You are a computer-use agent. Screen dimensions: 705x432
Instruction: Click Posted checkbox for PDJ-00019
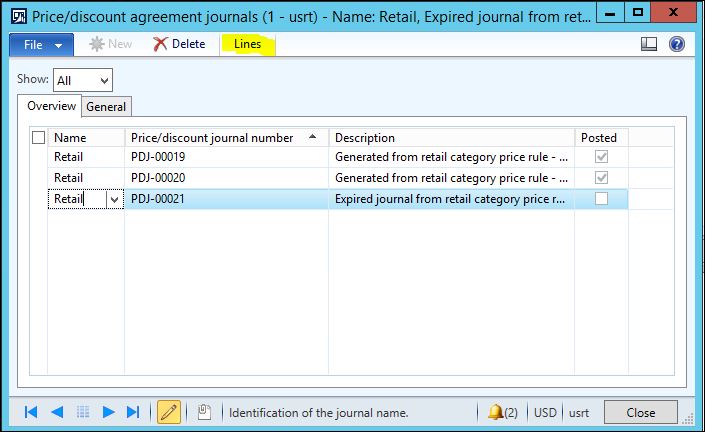(x=601, y=157)
